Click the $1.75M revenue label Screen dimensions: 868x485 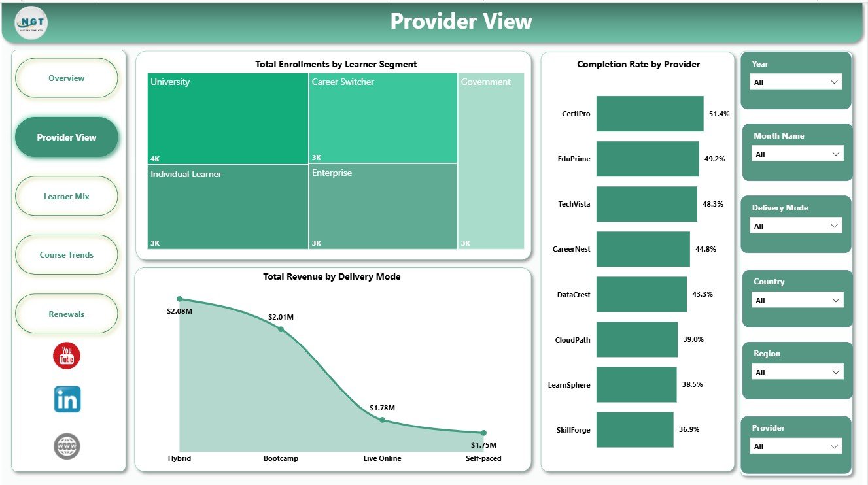(483, 446)
